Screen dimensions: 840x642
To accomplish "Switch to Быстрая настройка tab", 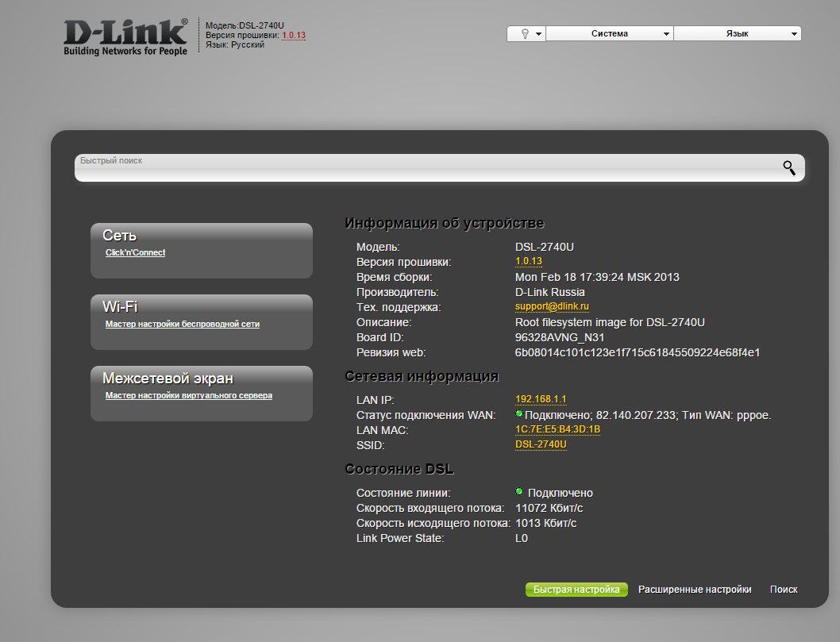I will tap(576, 590).
